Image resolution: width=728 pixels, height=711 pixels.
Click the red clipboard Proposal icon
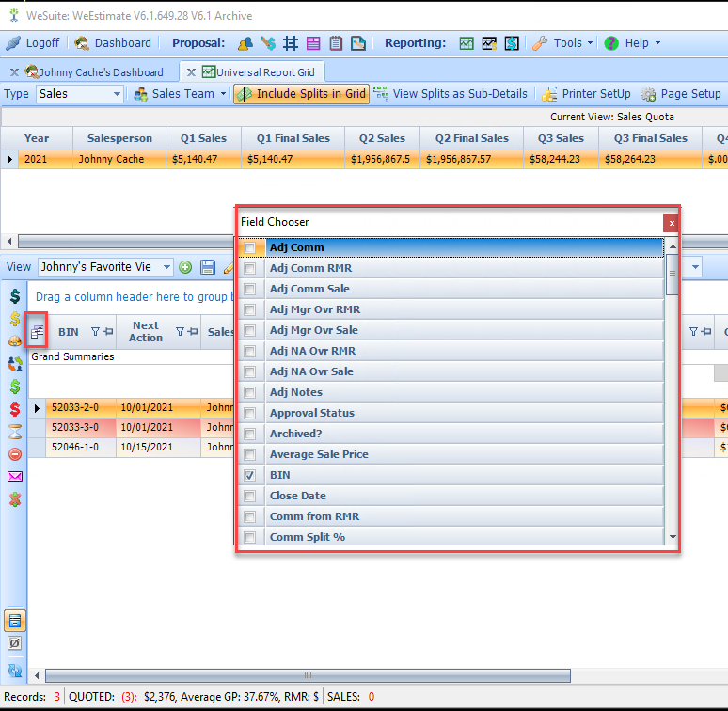[336, 43]
